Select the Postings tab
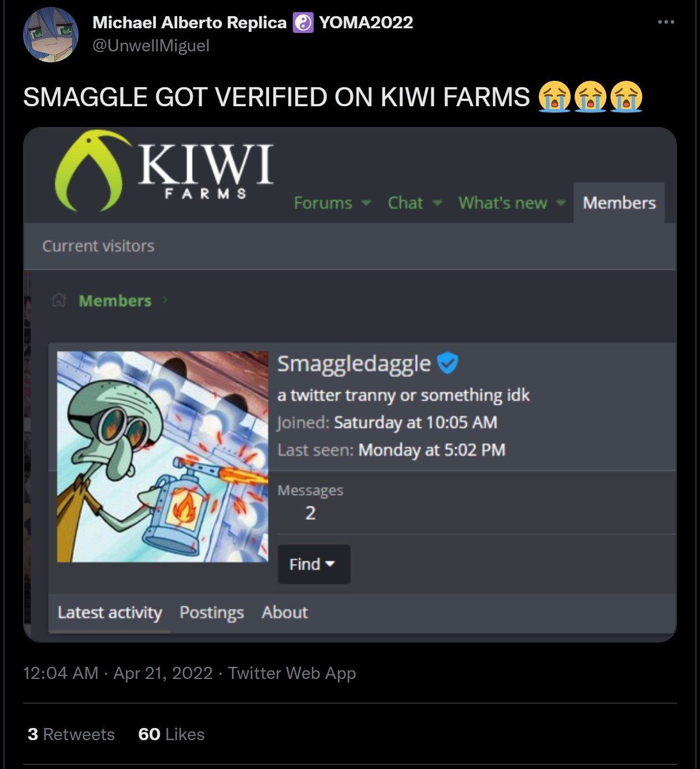Screen dimensions: 700x769 tap(211, 613)
